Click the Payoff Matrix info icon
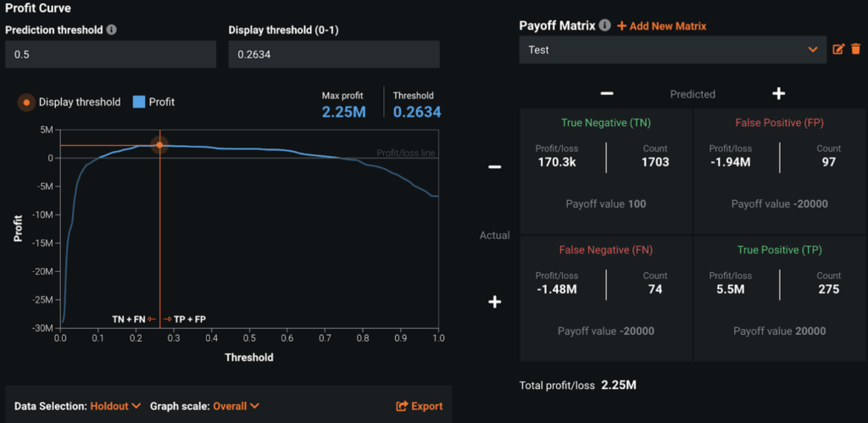 [604, 25]
